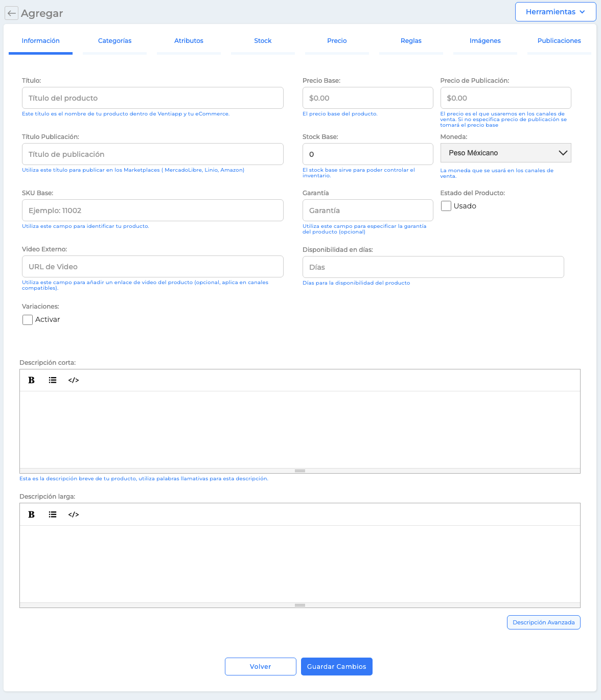Focus the Stock Base field
This screenshot has height=700, width=601.
(x=368, y=154)
